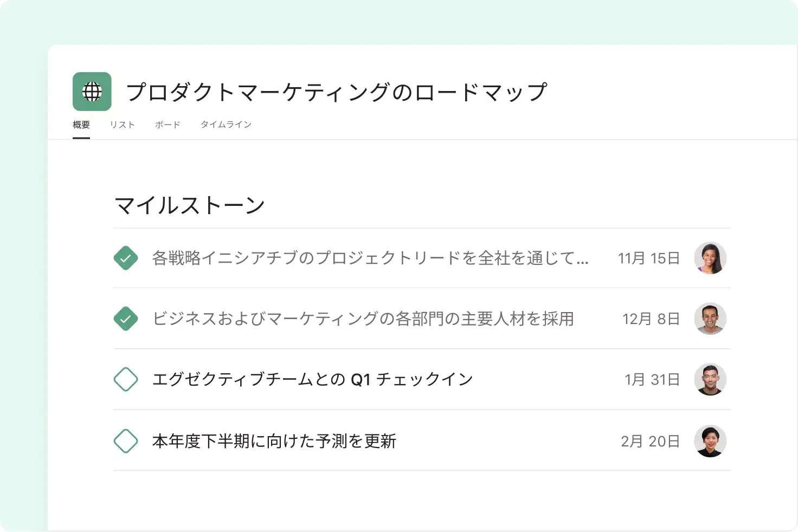Open the project title to rename it
Screen dimensions: 798x532
pos(337,92)
